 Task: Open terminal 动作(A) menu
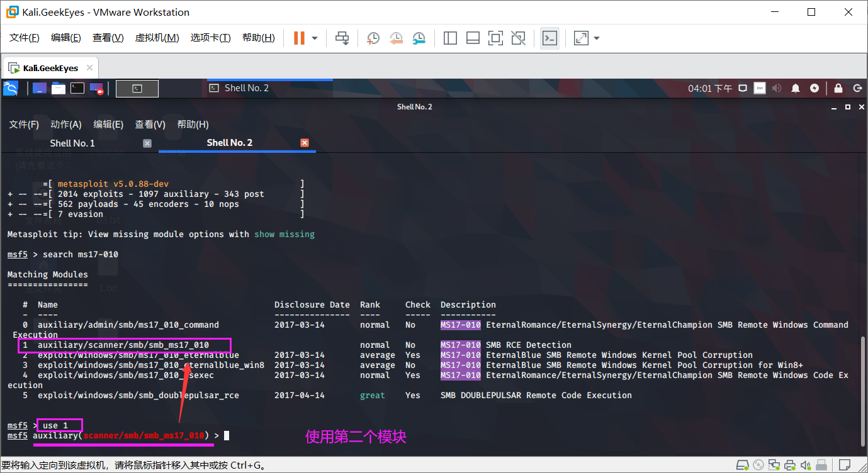point(66,125)
